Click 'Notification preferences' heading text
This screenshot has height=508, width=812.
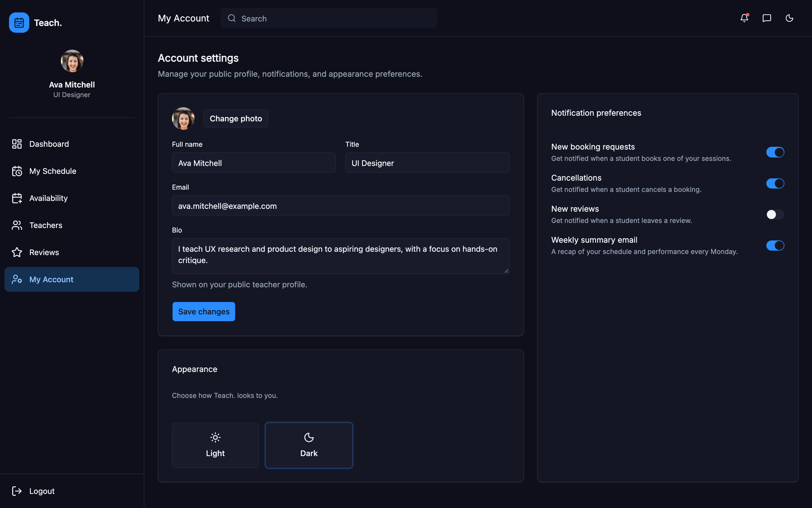[596, 113]
